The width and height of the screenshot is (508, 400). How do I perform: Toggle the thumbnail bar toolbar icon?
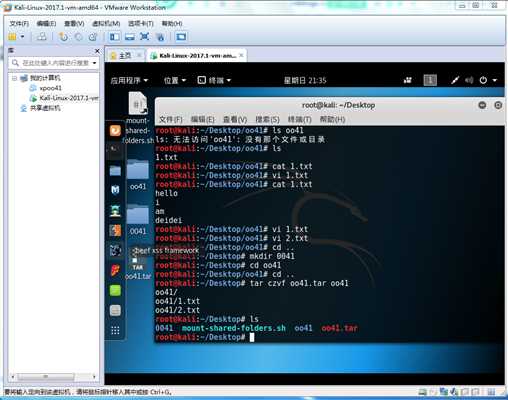[x=130, y=37]
